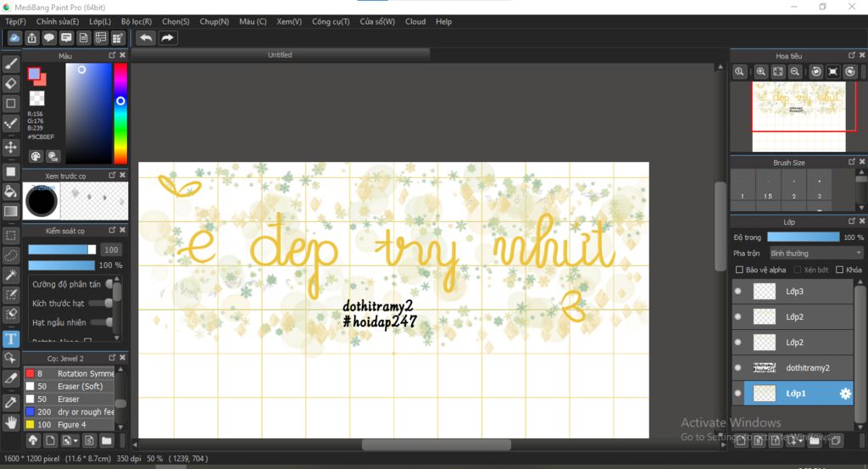Select the Rotation Symmetry brush
Screen dimensions: 868x469
[x=70, y=374]
